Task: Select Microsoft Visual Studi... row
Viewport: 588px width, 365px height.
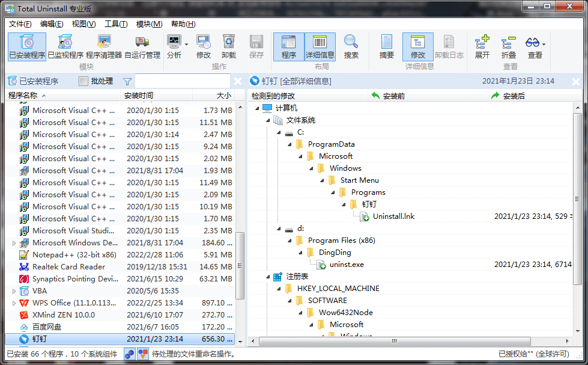Action: tap(120, 230)
